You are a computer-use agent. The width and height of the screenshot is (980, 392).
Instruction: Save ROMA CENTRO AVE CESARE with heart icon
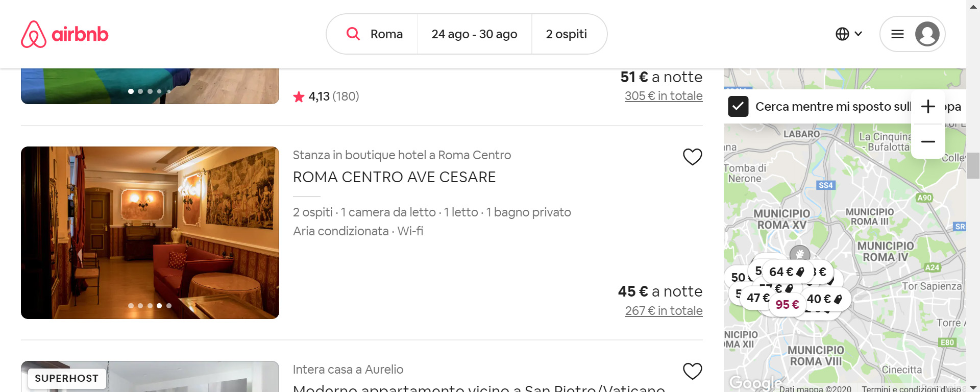(x=692, y=157)
